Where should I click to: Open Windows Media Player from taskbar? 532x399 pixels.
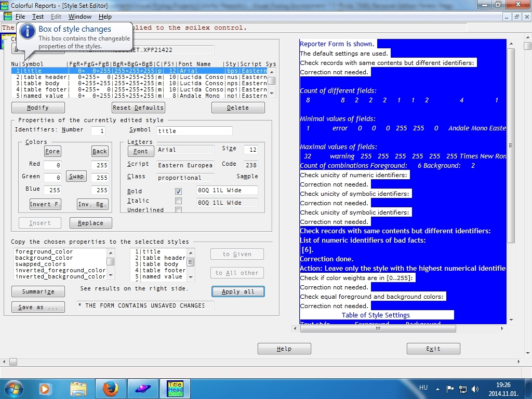[45, 389]
